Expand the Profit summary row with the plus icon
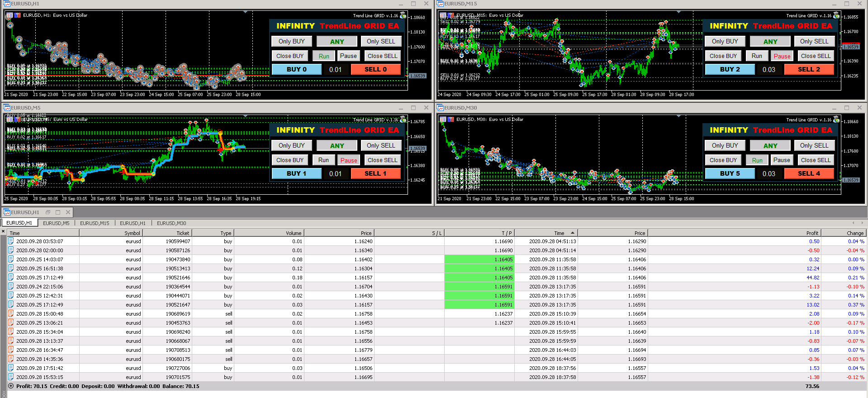The width and height of the screenshot is (868, 398). pyautogui.click(x=11, y=386)
